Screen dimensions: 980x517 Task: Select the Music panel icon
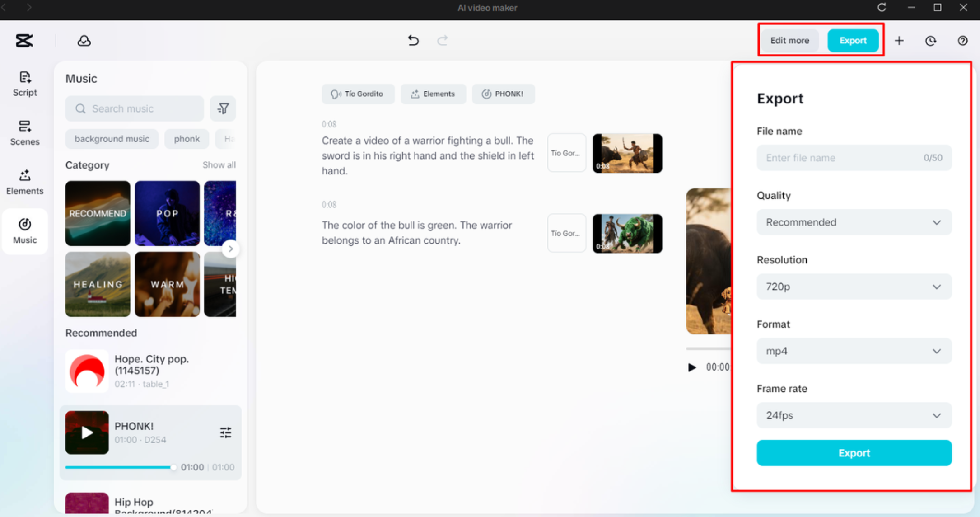coord(25,230)
